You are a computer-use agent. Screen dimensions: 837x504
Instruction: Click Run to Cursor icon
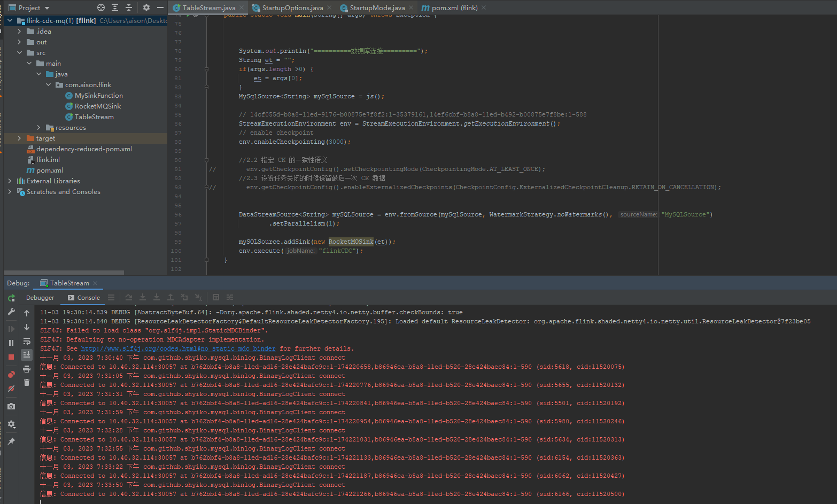tap(198, 297)
